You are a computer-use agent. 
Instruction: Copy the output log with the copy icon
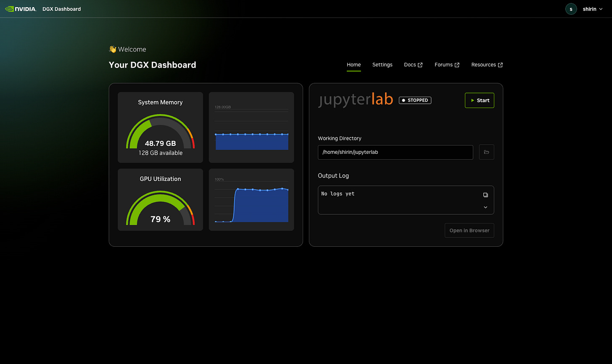pos(485,195)
